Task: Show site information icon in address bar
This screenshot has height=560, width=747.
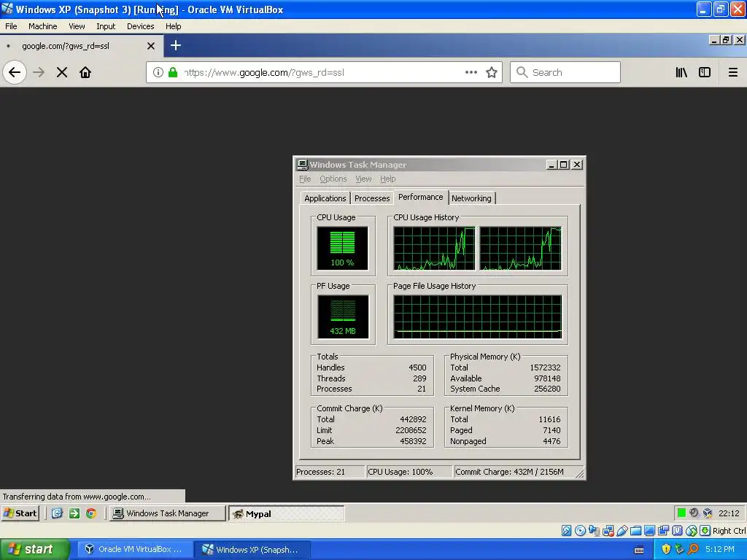Action: [158, 72]
